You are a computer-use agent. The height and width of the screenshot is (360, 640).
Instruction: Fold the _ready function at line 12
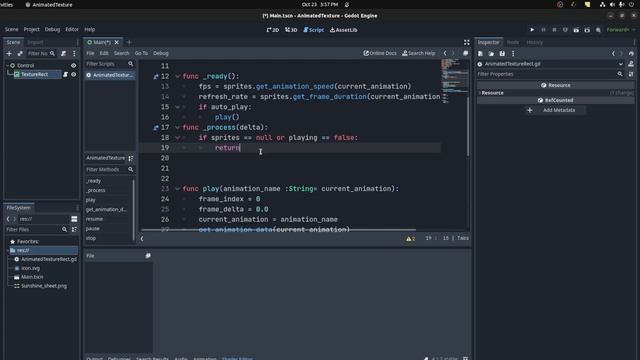pyautogui.click(x=177, y=76)
